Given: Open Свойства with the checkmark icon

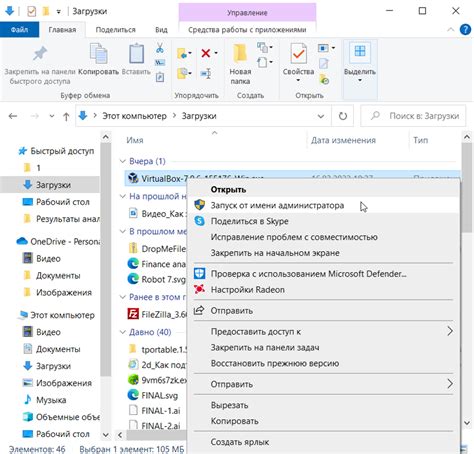Looking at the screenshot, I should click(x=298, y=53).
